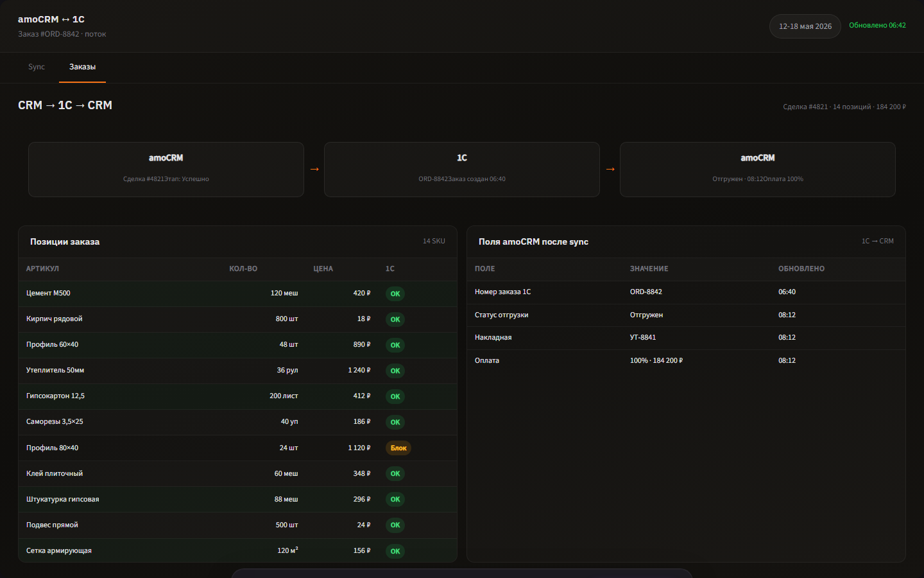
Task: Open the 1С flow card ORD-8842
Action: (462, 170)
